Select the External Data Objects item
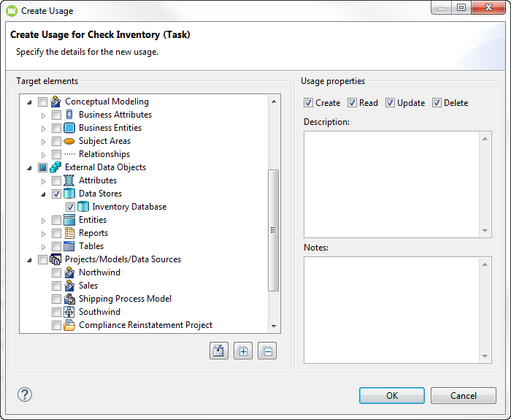This screenshot has width=511, height=420. tap(105, 167)
